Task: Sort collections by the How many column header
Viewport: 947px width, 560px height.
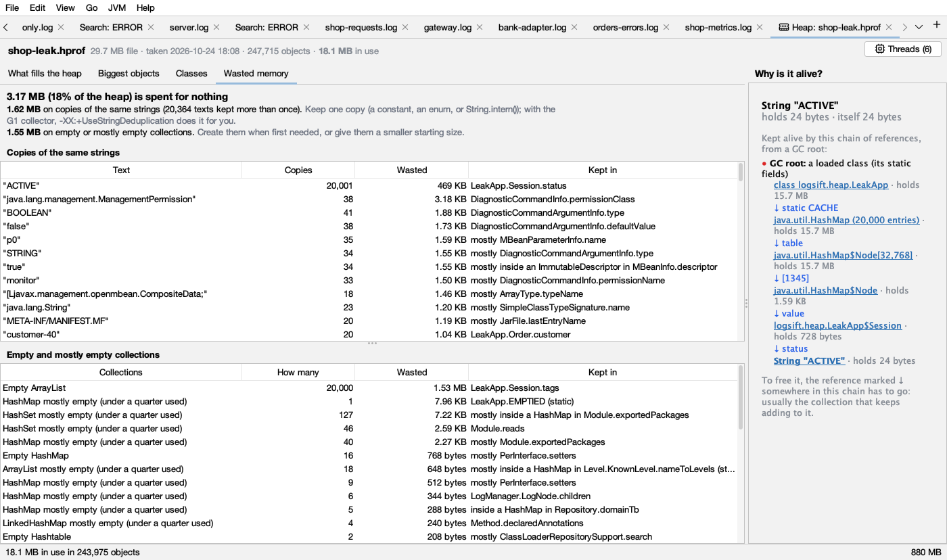Action: pos(298,373)
